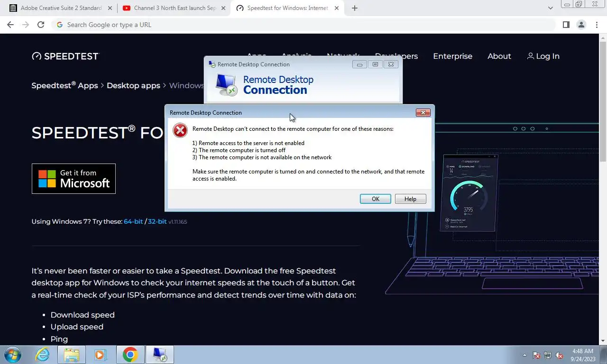Image resolution: width=607 pixels, height=364 pixels.
Task: Show hidden system tray icons
Action: pos(524,355)
